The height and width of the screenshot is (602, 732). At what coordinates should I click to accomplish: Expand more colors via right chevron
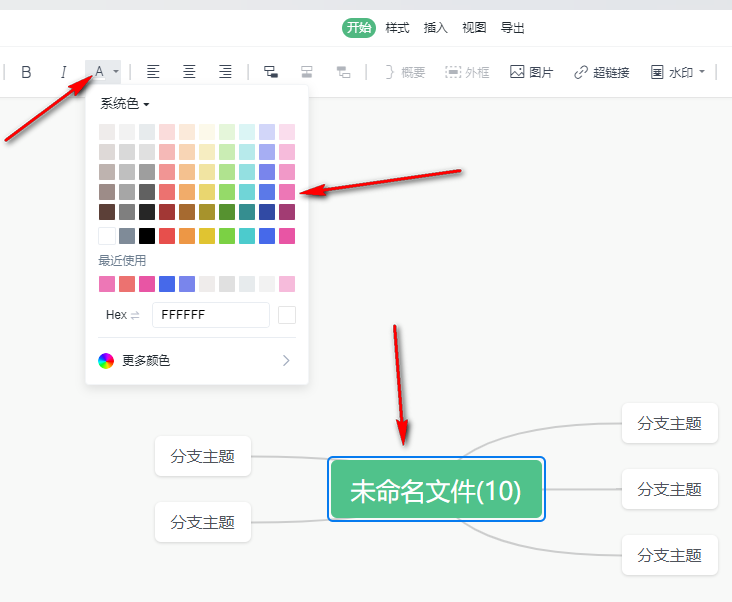pyautogui.click(x=286, y=360)
